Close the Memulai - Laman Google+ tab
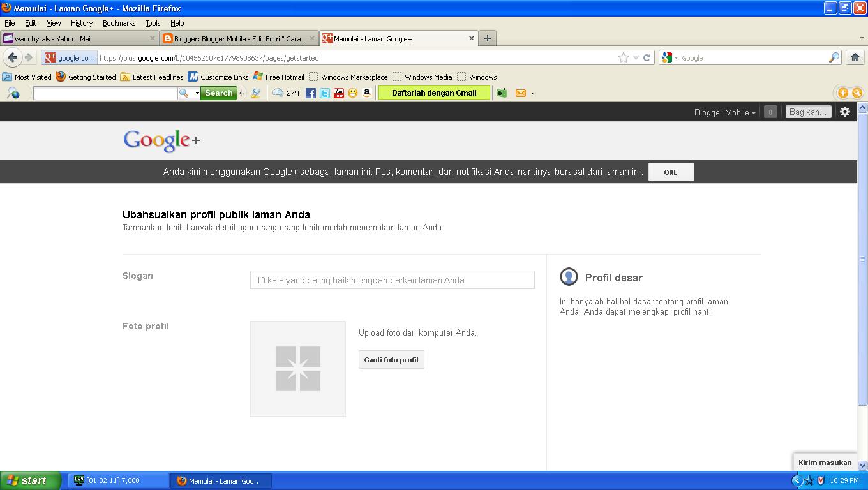This screenshot has height=490, width=868. (x=472, y=38)
